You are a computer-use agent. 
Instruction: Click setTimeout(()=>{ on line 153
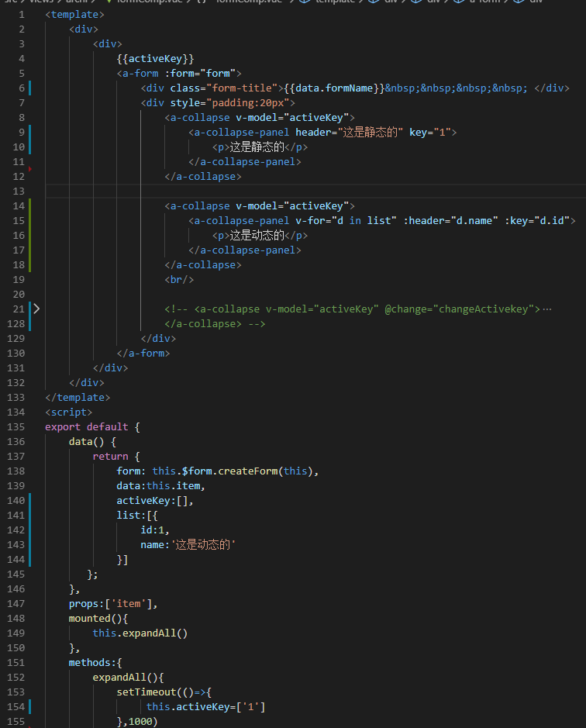click(x=164, y=692)
